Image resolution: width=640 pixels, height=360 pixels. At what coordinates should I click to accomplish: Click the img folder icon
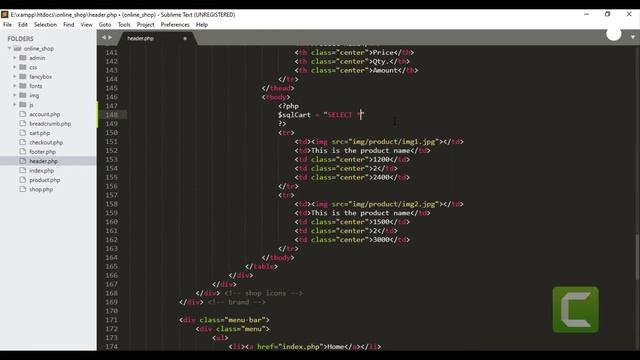pos(23,95)
